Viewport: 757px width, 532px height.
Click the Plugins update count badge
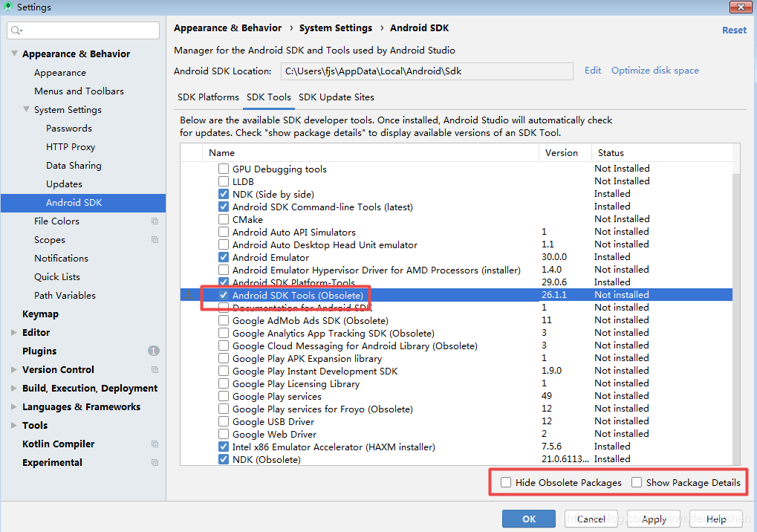pos(154,351)
